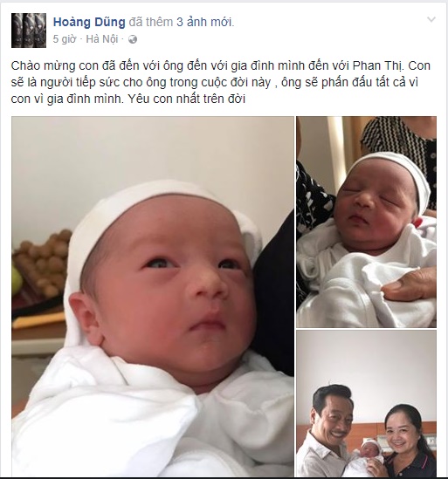Image resolution: width=448 pixels, height=479 pixels.
Task: Open Hoàng Dũng's profile name link
Action: pyautogui.click(x=89, y=23)
